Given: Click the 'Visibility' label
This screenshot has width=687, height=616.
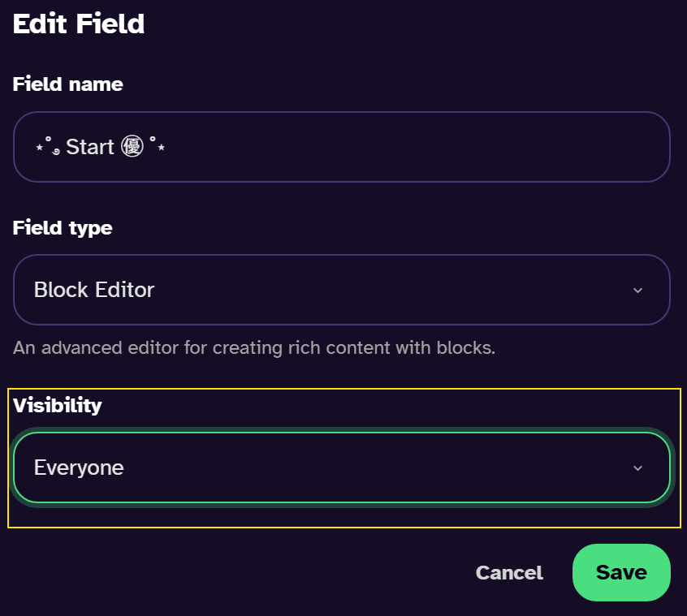Looking at the screenshot, I should [58, 405].
